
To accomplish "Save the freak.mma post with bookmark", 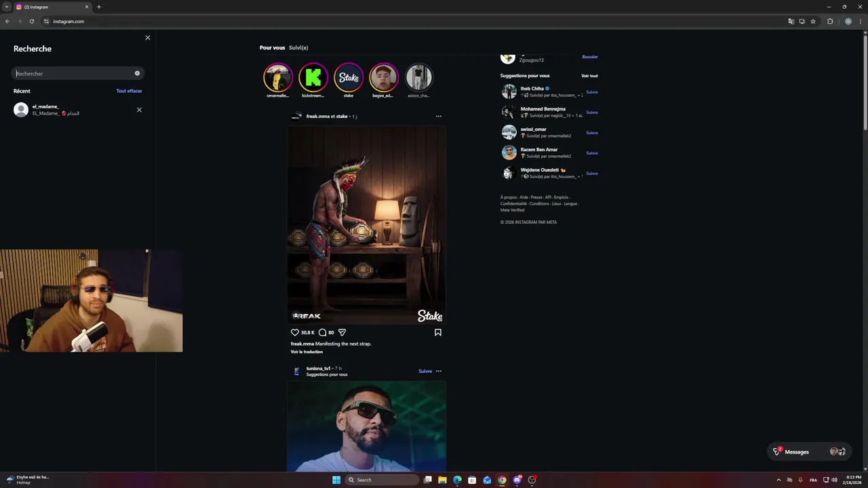I will (x=438, y=333).
